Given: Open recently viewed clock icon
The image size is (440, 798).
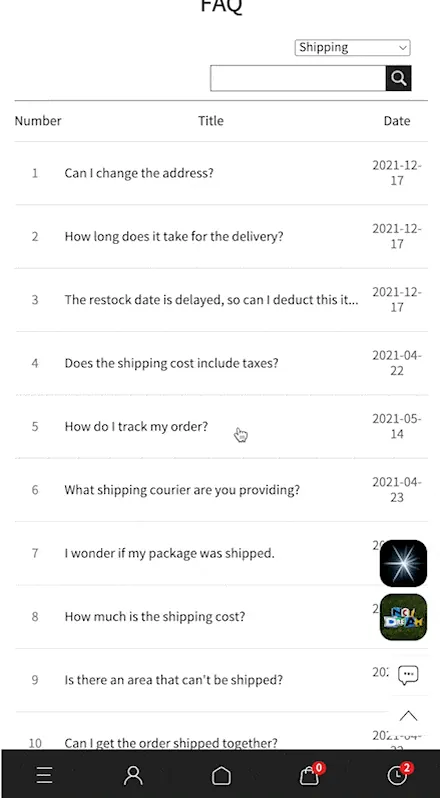Looking at the screenshot, I should pos(398,775).
